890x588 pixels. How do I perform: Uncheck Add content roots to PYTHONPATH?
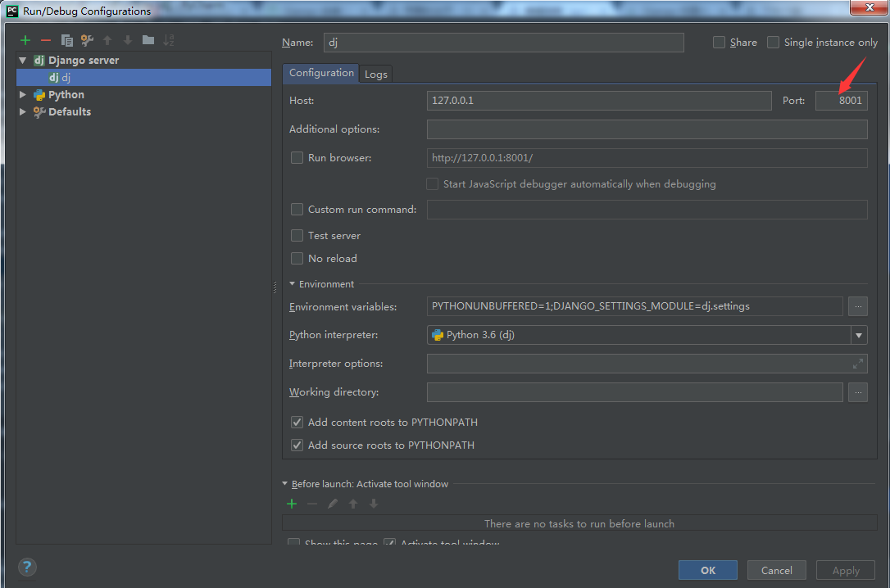297,423
